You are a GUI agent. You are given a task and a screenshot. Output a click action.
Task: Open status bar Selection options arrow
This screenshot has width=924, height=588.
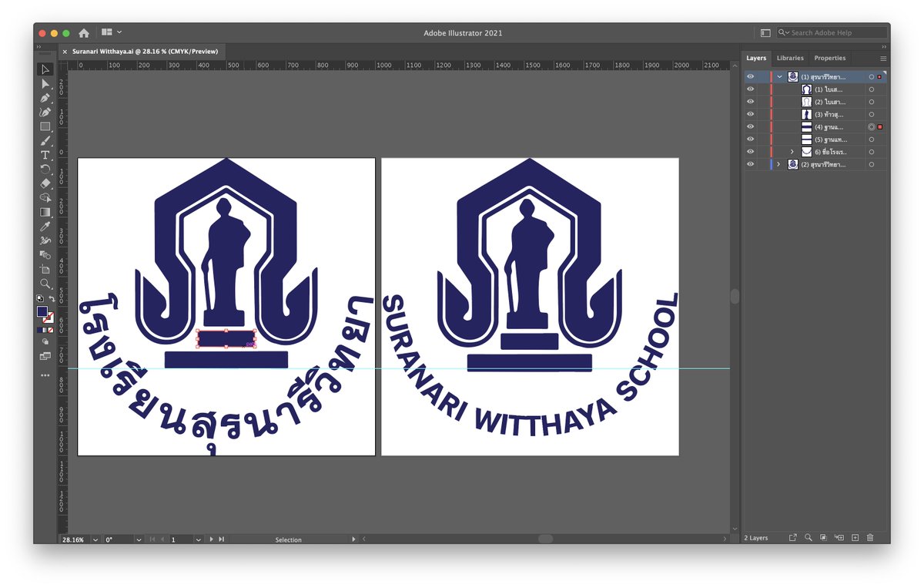click(353, 540)
